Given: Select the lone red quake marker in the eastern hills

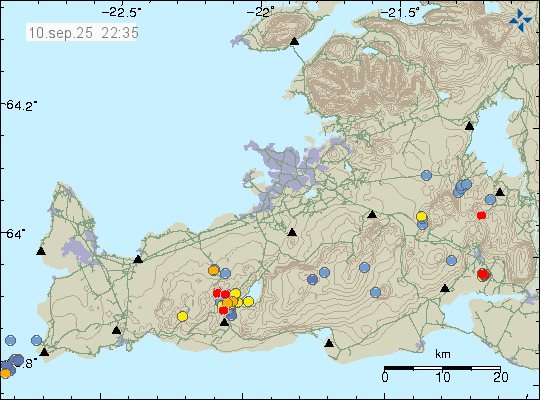Looking at the screenshot, I should 481,215.
